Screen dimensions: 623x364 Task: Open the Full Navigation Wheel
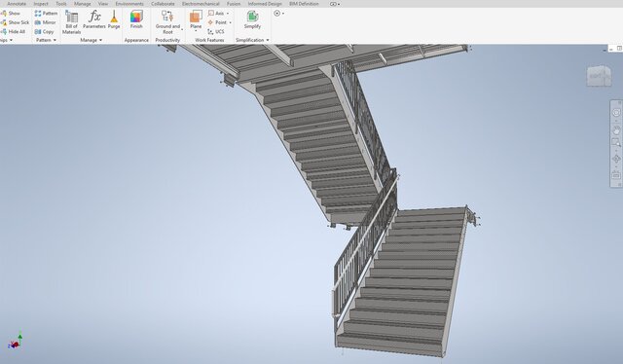click(x=616, y=113)
